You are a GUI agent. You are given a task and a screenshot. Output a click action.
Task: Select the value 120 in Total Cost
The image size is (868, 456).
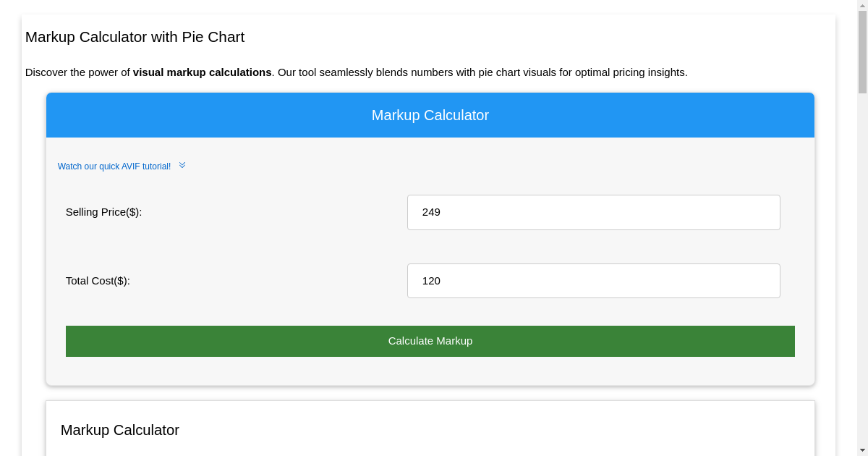click(431, 281)
